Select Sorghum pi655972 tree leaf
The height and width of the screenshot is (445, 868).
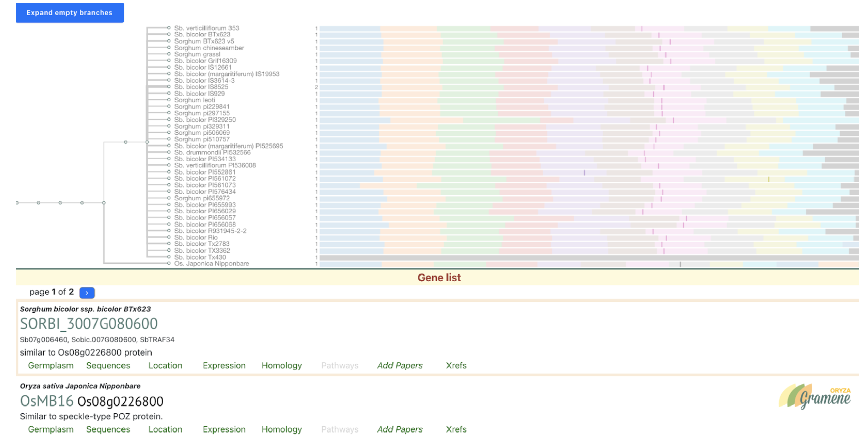[202, 198]
